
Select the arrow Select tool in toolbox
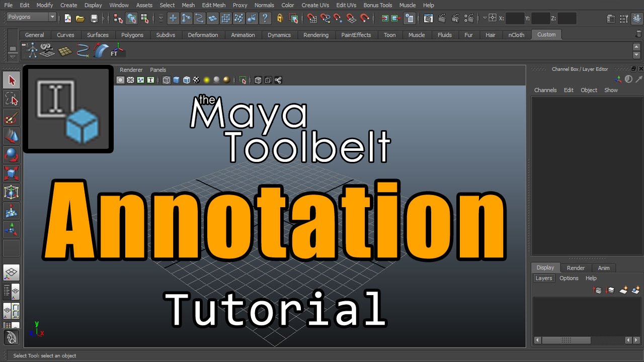coord(12,80)
